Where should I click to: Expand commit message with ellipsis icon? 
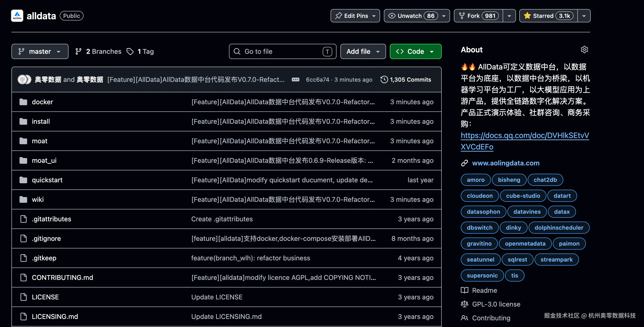click(x=296, y=79)
